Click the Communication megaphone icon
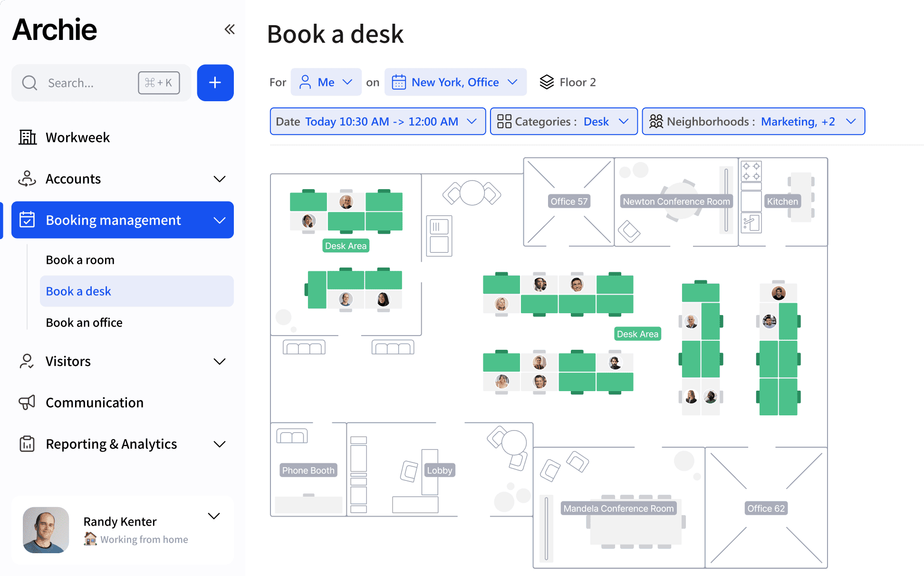This screenshot has height=576, width=924. (x=27, y=402)
